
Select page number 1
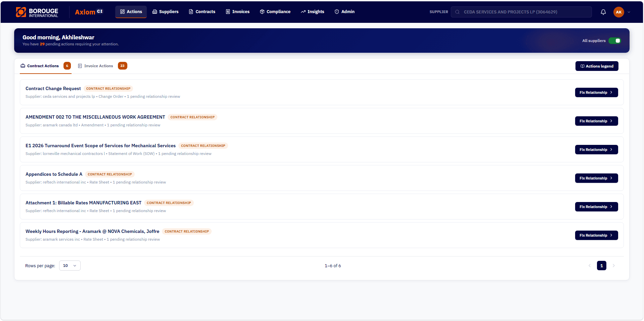601,266
